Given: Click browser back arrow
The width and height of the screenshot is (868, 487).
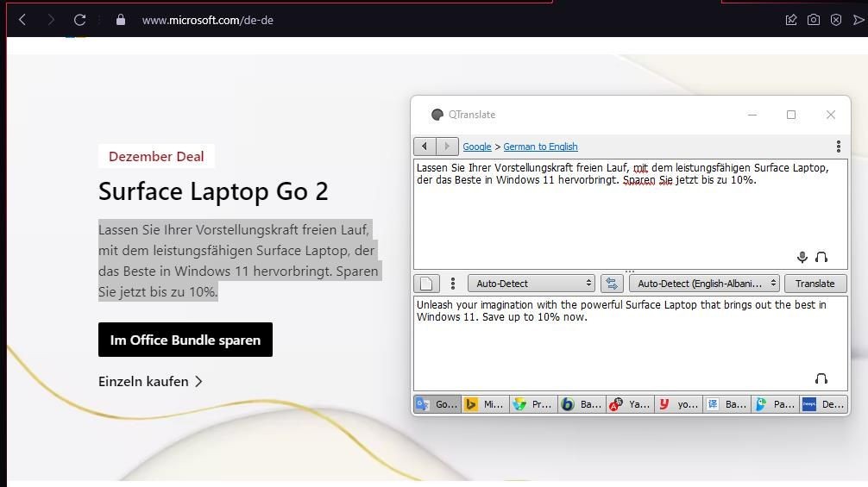Looking at the screenshot, I should point(22,20).
